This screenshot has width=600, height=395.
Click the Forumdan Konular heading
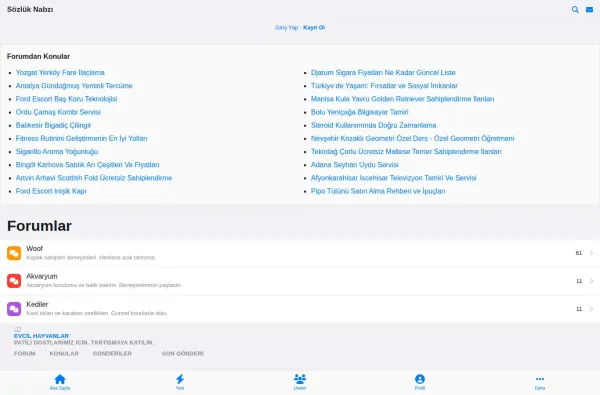pos(38,57)
